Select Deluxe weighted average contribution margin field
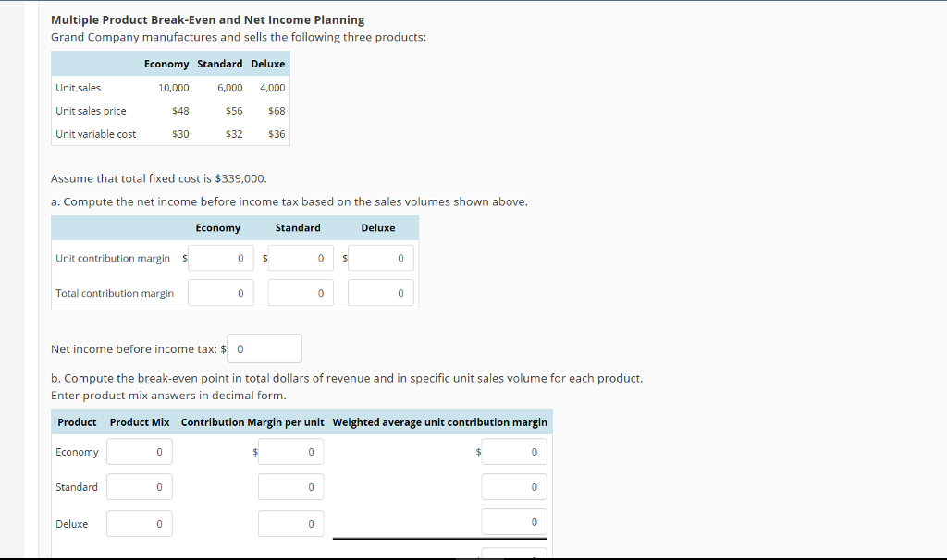 (514, 522)
